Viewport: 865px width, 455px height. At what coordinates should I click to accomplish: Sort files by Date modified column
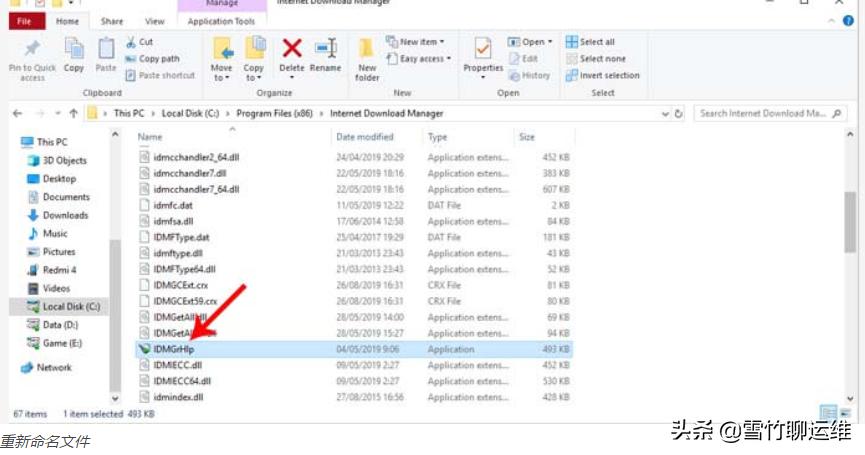[365, 137]
